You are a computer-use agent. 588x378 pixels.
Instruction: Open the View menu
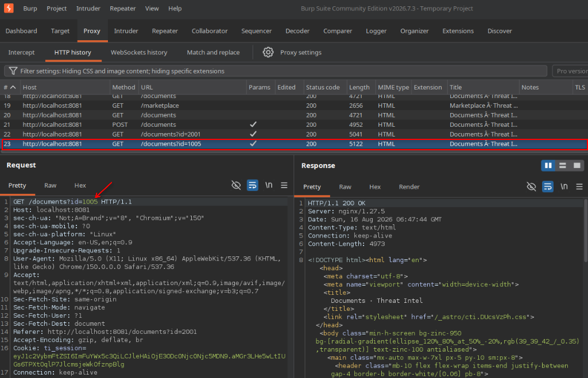point(152,8)
